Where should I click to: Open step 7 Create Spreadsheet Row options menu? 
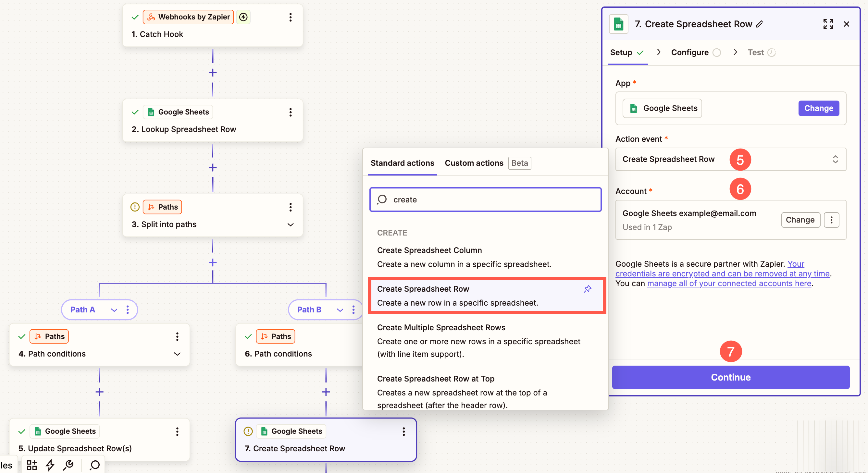[x=403, y=431]
